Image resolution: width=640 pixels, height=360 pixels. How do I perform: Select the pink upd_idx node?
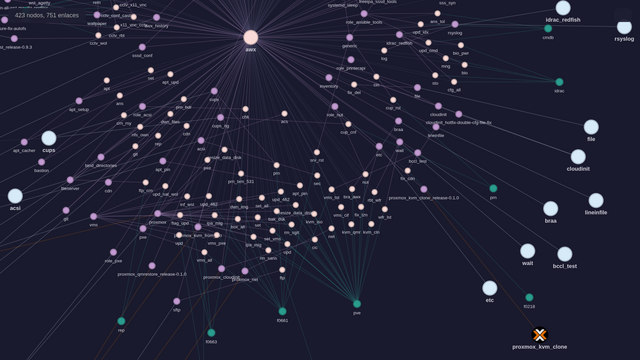click(x=420, y=24)
